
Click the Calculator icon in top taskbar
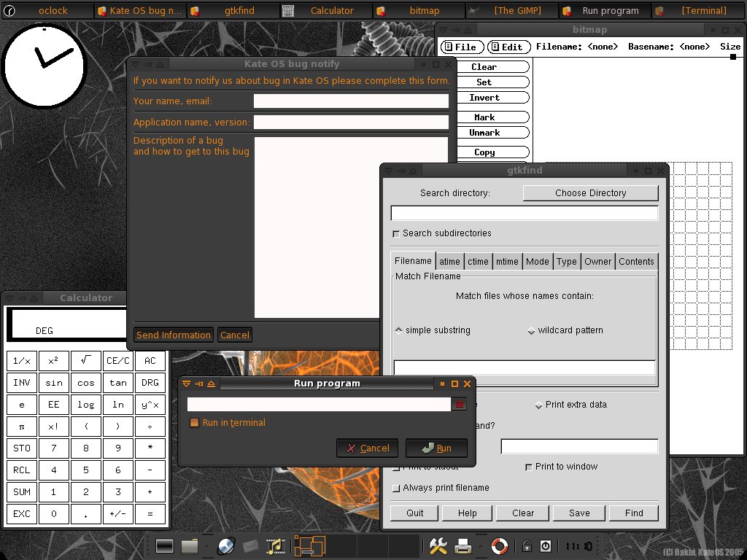287,10
